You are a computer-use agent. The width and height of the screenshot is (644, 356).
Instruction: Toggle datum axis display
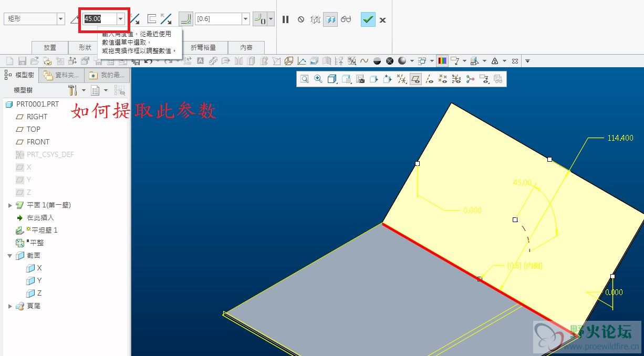click(x=429, y=79)
